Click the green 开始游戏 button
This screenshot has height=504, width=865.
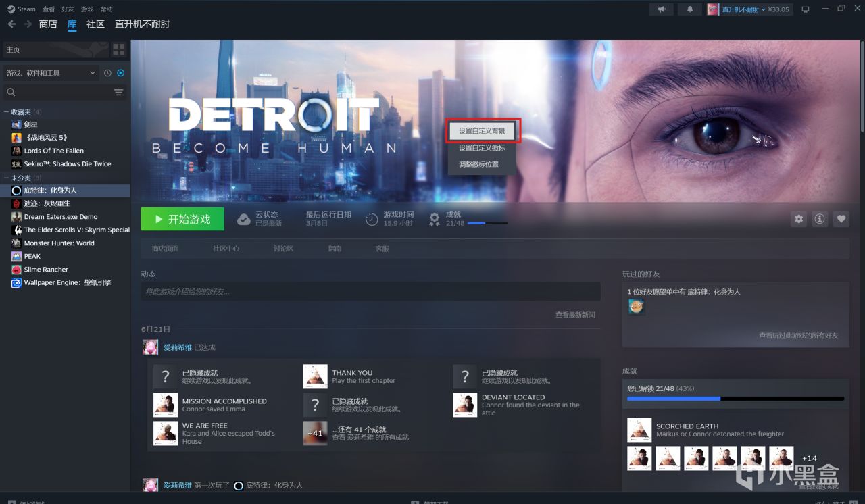point(183,219)
